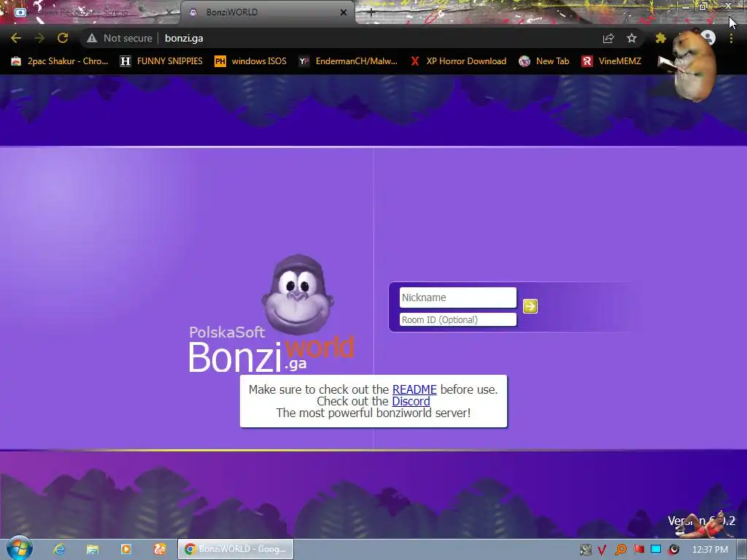Viewport: 747px width, 560px height.
Task: Open the Discord link
Action: tap(411, 402)
